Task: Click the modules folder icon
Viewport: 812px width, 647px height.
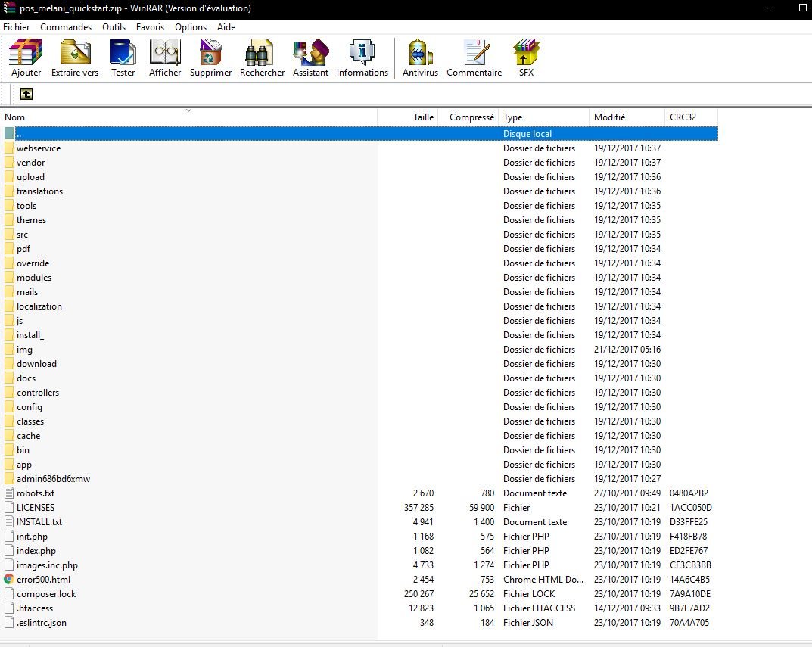Action: [x=9, y=278]
